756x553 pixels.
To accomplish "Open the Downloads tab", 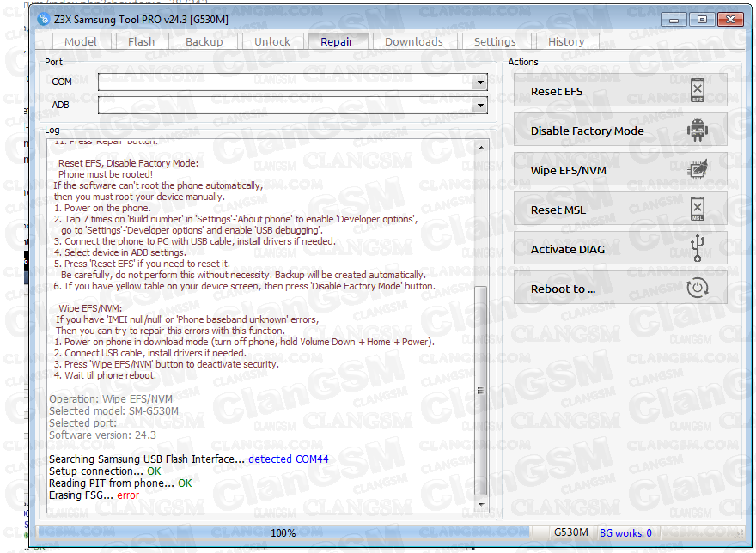I will click(x=414, y=41).
